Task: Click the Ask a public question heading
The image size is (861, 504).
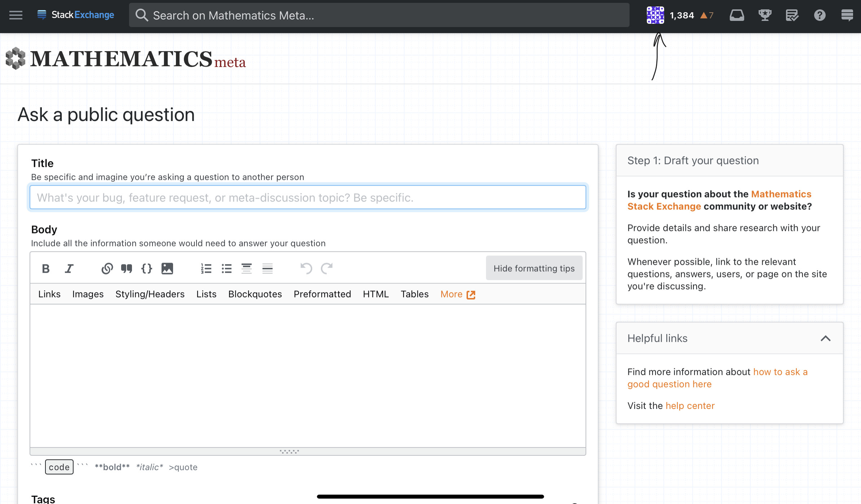Action: tap(106, 115)
